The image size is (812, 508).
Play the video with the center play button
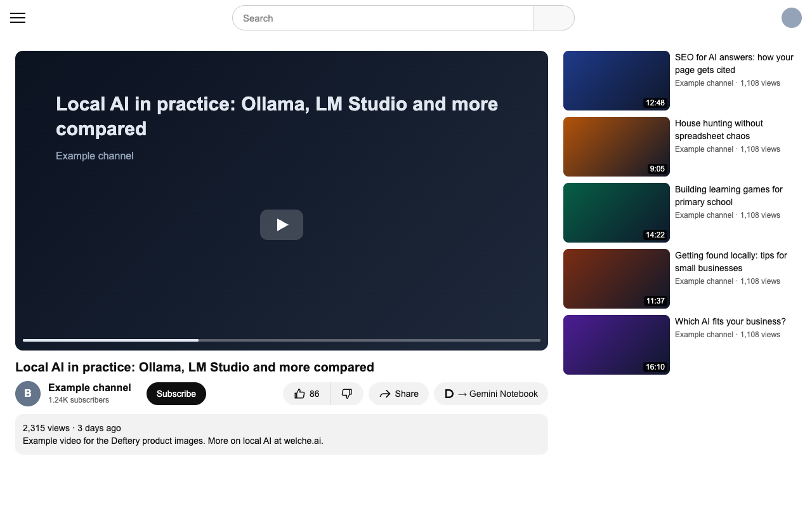point(282,225)
